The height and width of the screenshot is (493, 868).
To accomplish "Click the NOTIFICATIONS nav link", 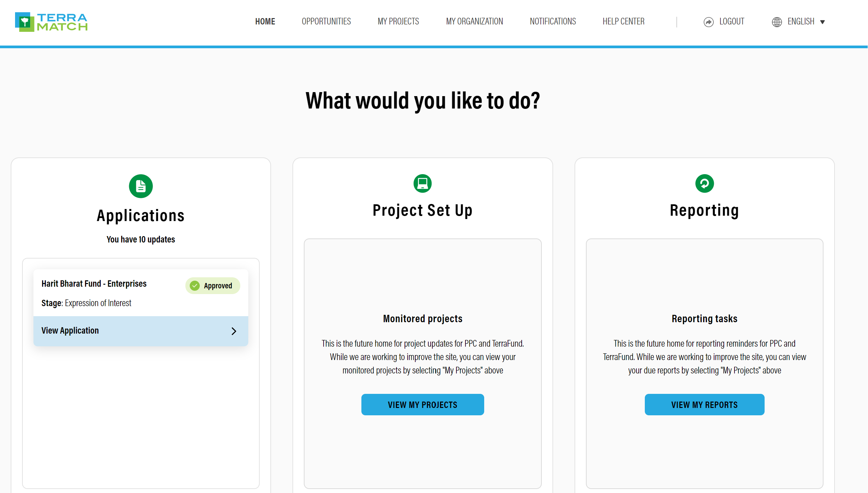I will (553, 21).
